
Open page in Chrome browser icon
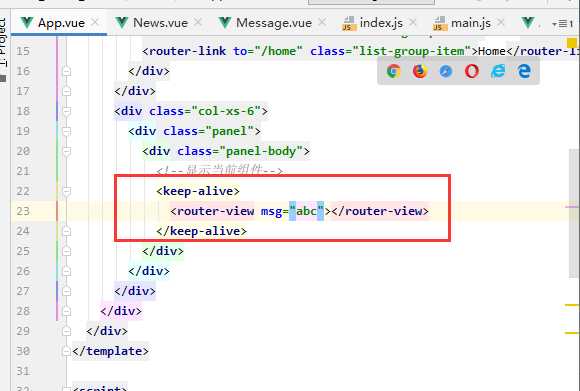394,71
